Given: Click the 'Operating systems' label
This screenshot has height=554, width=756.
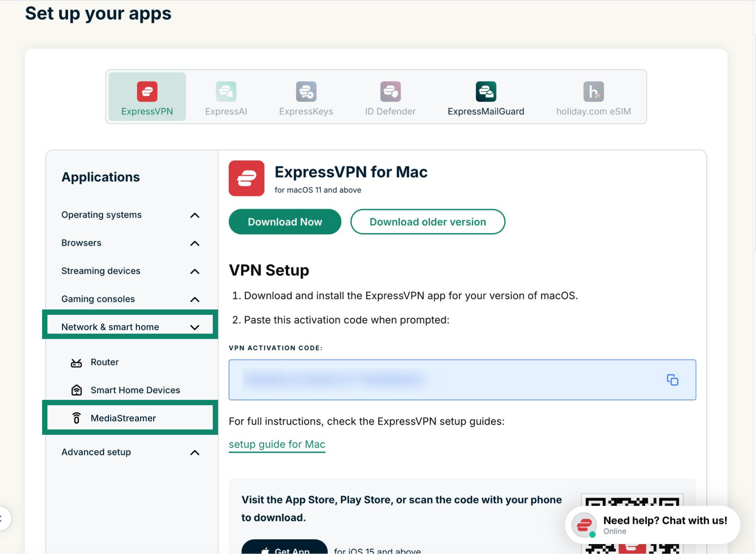Looking at the screenshot, I should (101, 215).
